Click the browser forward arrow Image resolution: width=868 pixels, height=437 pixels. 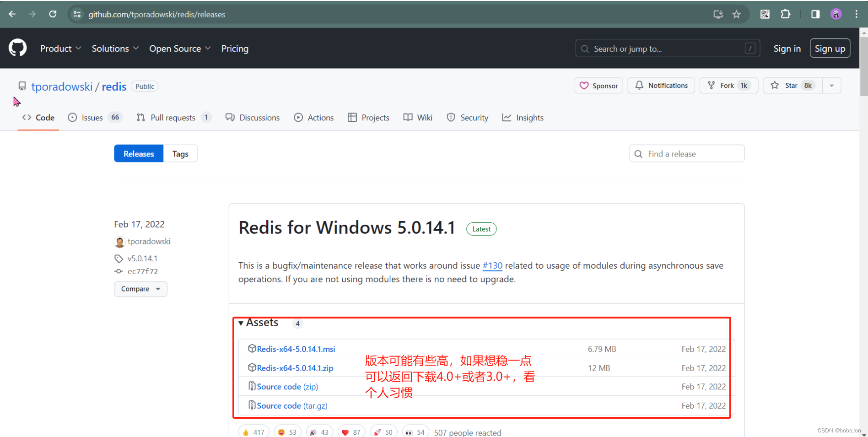click(x=32, y=14)
